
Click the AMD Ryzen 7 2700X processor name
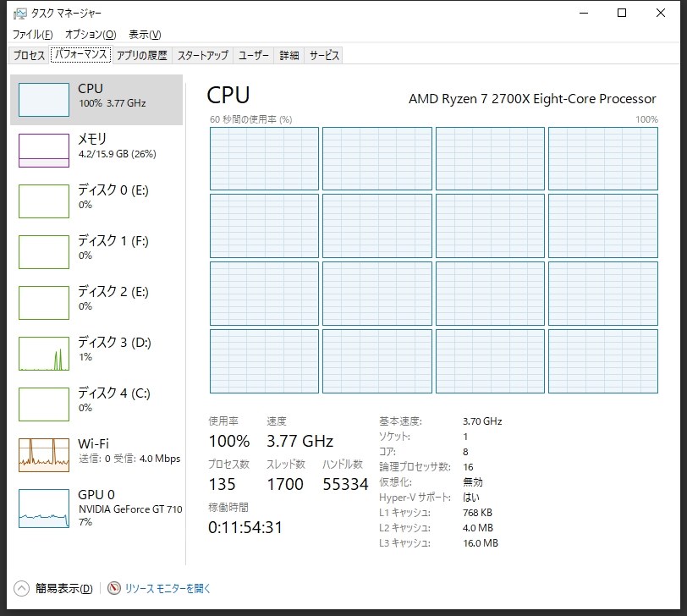pyautogui.click(x=532, y=99)
